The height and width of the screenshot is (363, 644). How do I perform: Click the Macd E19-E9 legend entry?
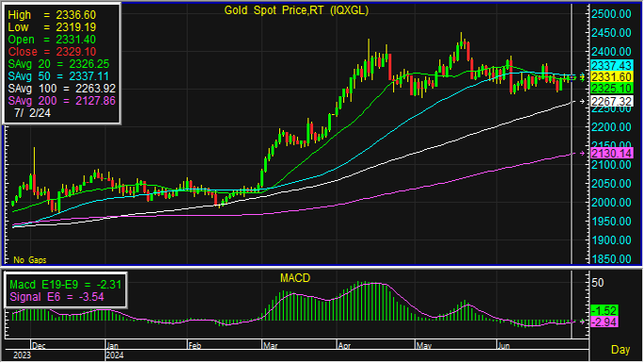(x=65, y=285)
